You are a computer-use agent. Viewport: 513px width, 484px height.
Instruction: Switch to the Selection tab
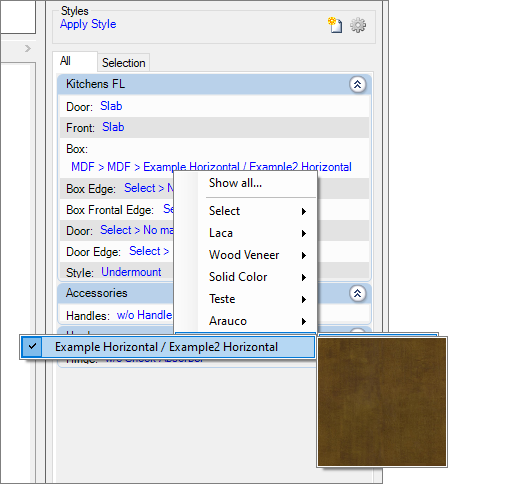click(x=123, y=63)
